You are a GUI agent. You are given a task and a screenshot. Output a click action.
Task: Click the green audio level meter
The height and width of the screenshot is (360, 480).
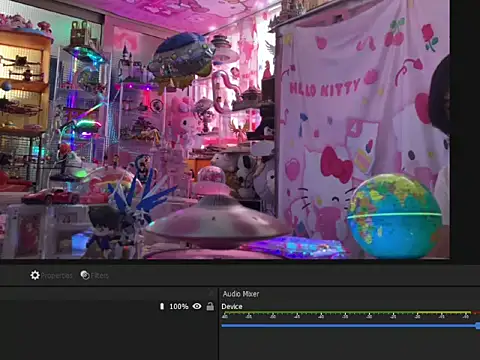pyautogui.click(x=319, y=312)
